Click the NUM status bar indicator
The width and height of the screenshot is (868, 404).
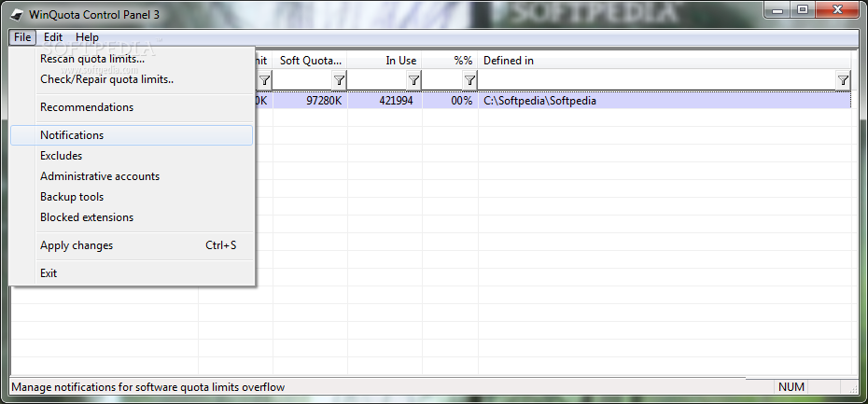coord(791,387)
